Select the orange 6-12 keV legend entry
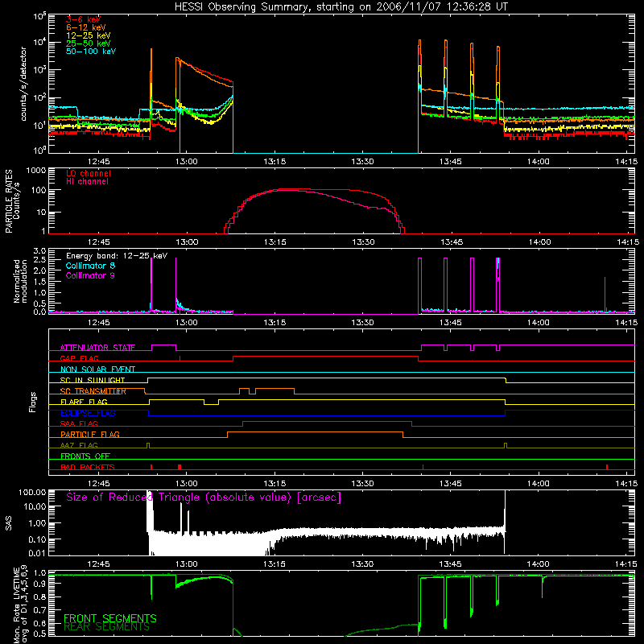This screenshot has height=644, width=644. click(86, 27)
